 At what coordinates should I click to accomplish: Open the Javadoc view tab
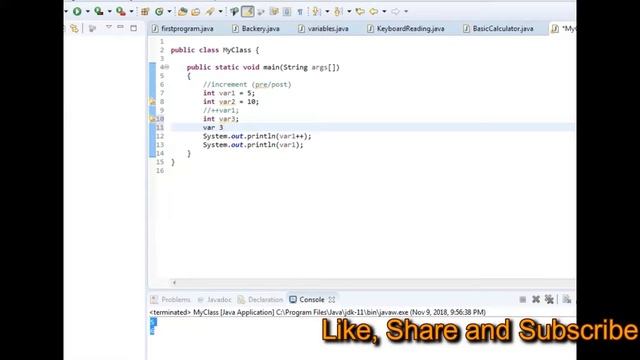point(214,300)
